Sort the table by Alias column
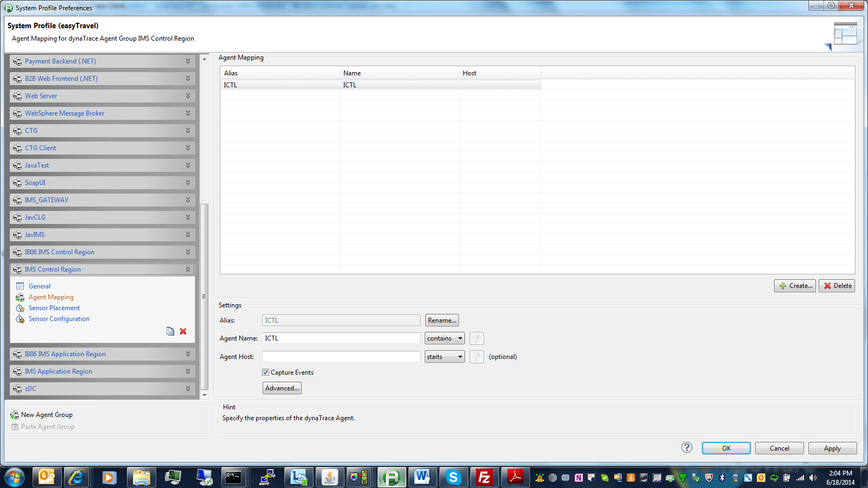Image resolution: width=868 pixels, height=488 pixels. 280,73
